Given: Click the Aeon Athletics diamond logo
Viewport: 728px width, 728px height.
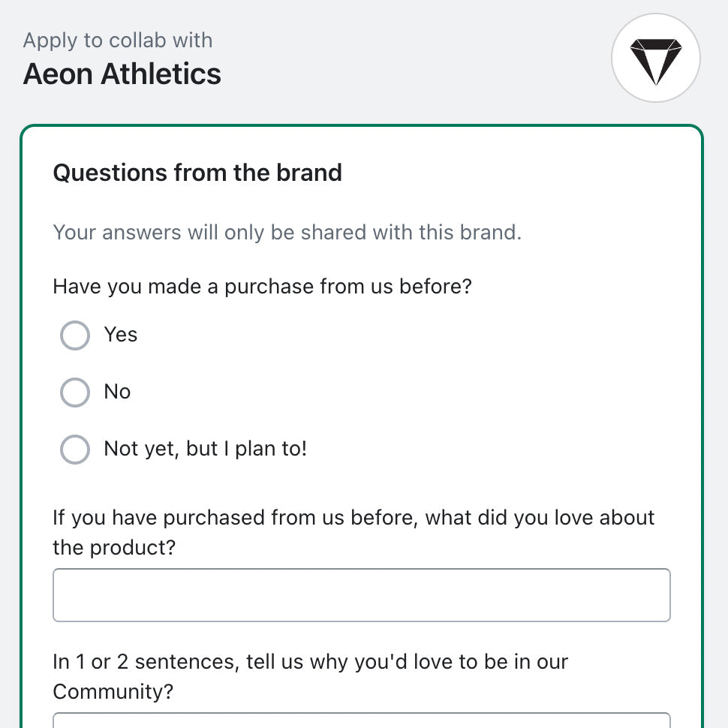Looking at the screenshot, I should [655, 57].
